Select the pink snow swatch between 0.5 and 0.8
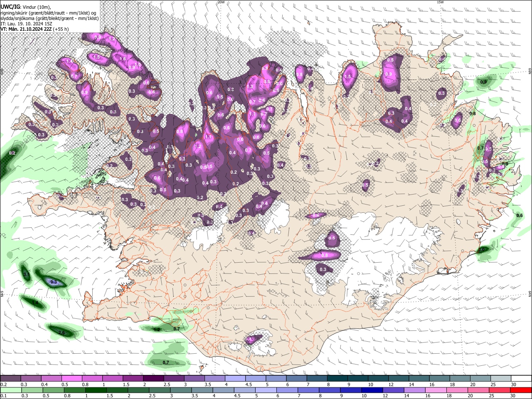 click(x=71, y=379)
